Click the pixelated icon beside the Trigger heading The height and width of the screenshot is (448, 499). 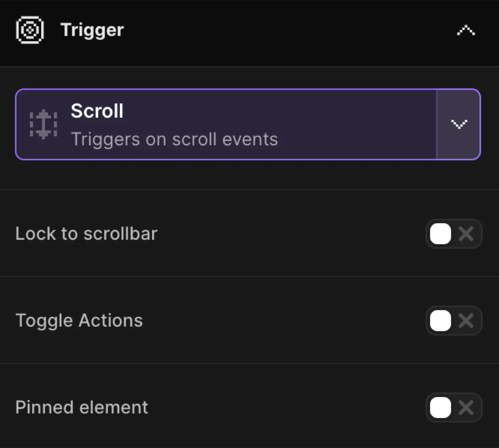29,30
